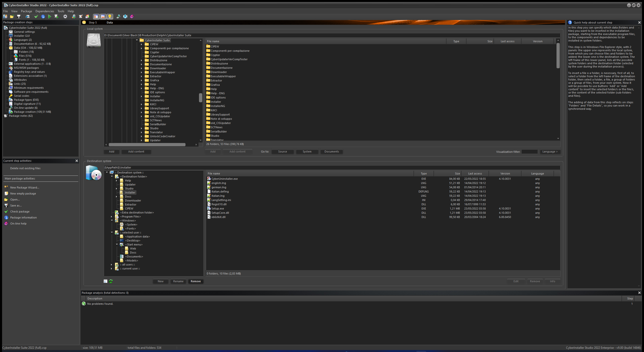The image size is (644, 352).
Task: Click Rename under destination tree
Action: pyautogui.click(x=178, y=281)
